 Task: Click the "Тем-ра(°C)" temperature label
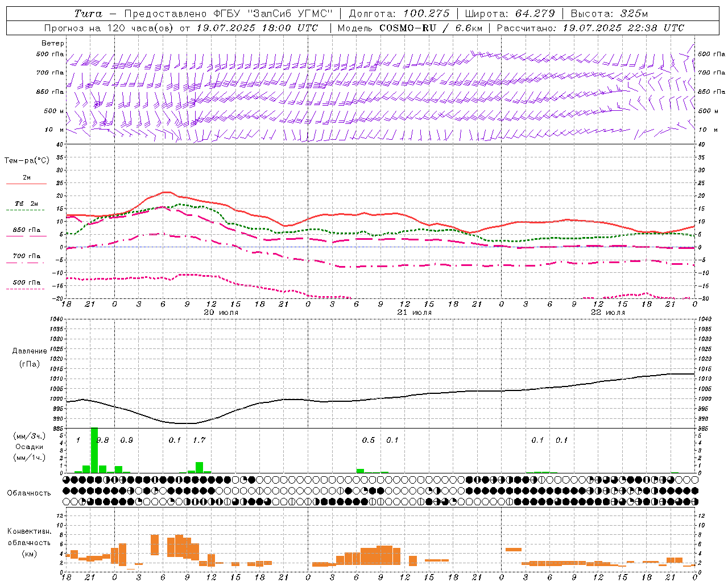[27, 161]
